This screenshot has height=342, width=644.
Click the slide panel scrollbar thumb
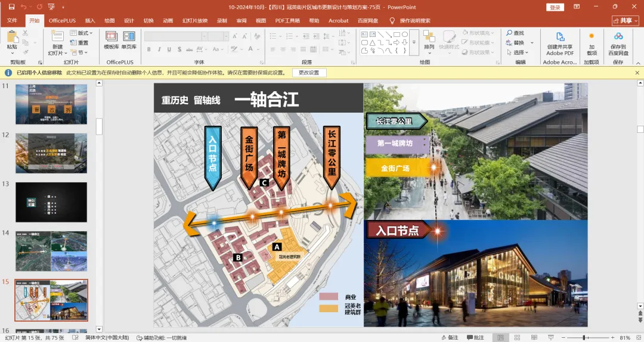click(x=99, y=126)
